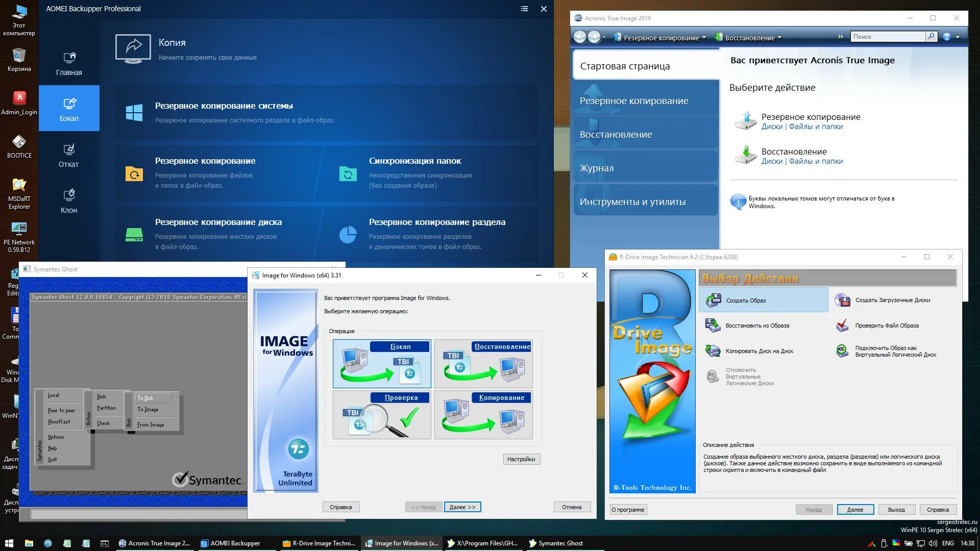Select Quit in Symantec Ghost menu

53,460
